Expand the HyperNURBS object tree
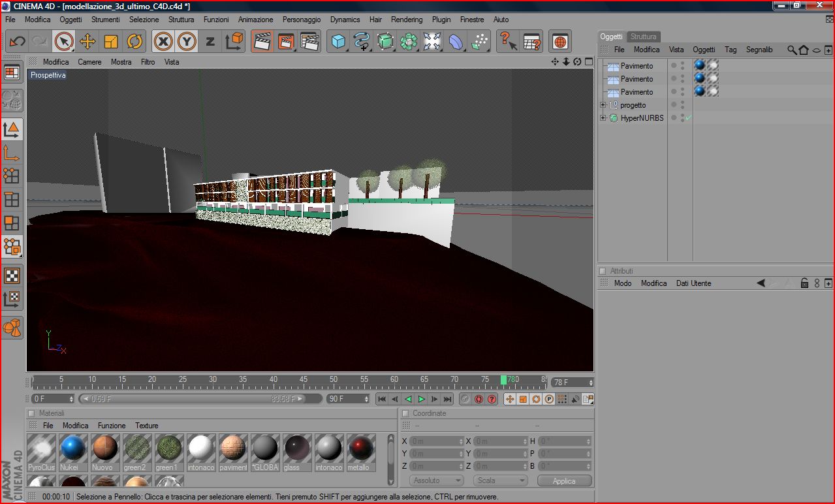Viewport: 835px width, 504px height. (x=603, y=118)
